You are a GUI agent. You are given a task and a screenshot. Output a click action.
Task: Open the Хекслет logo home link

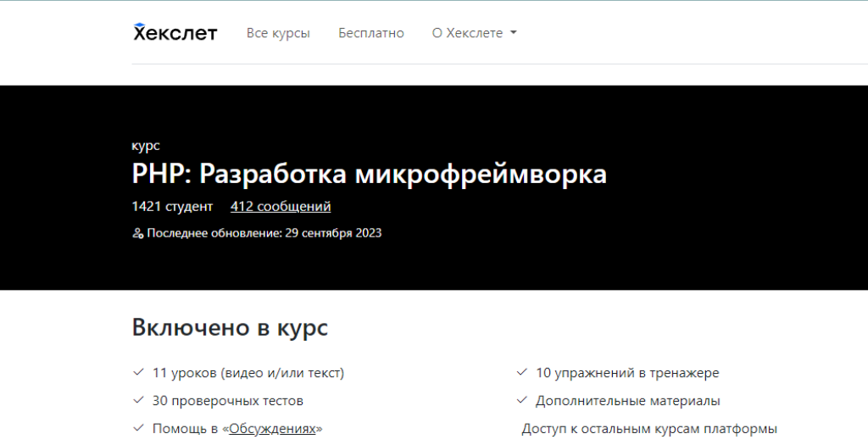tap(175, 33)
